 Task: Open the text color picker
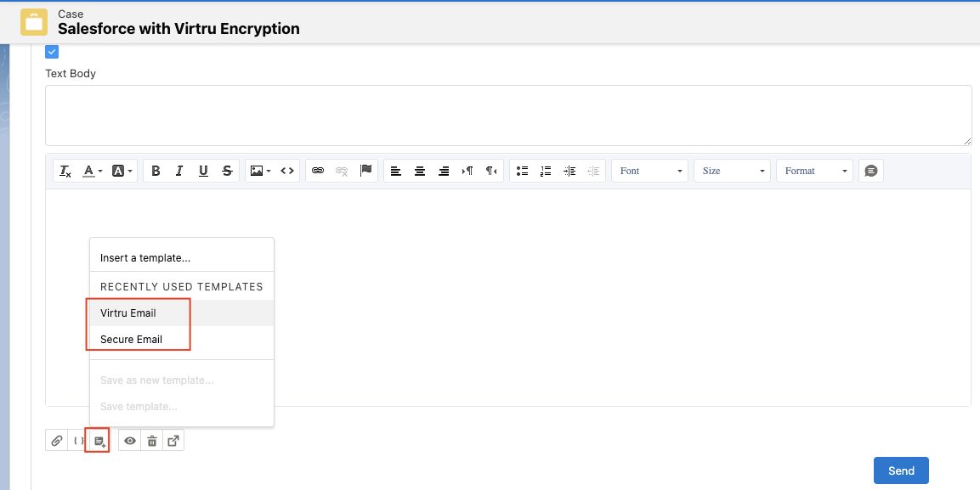(x=93, y=171)
